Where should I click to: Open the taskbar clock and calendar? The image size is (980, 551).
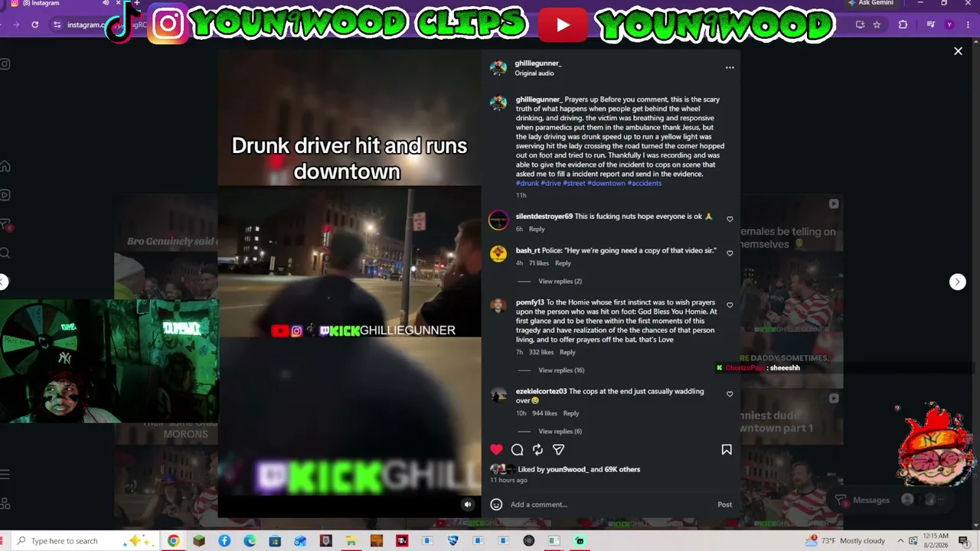pyautogui.click(x=936, y=541)
